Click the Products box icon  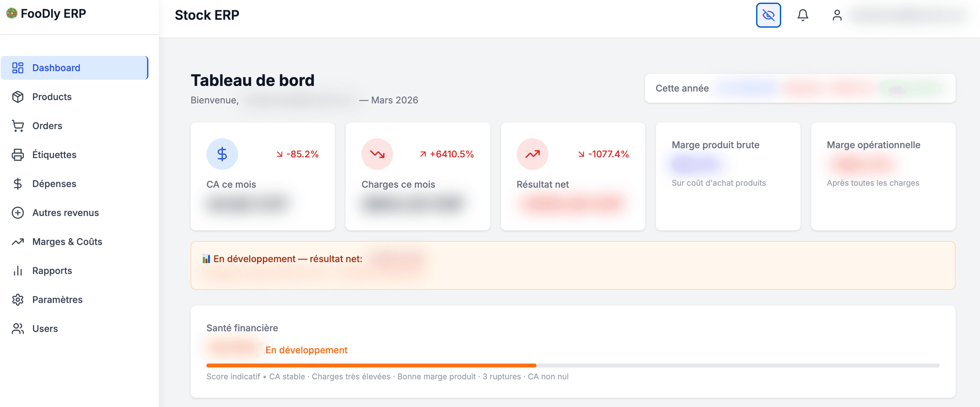pyautogui.click(x=18, y=97)
